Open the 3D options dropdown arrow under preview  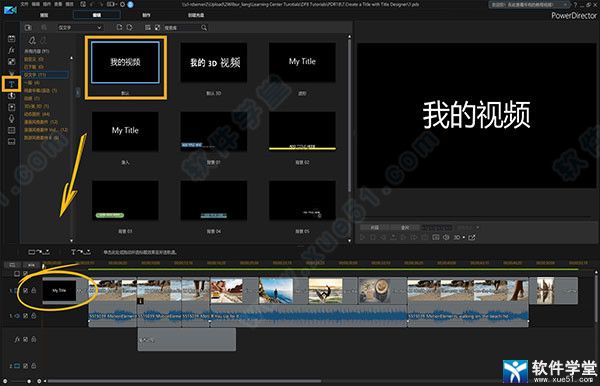click(x=464, y=238)
